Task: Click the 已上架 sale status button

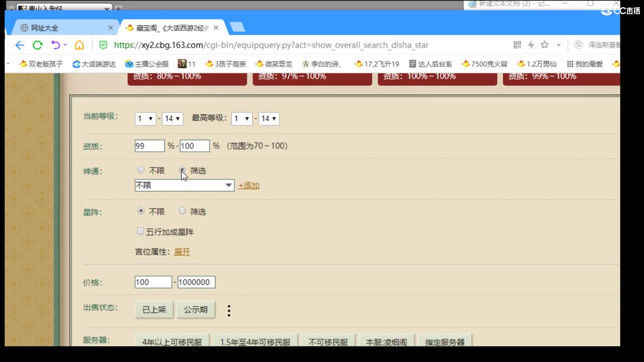Action: click(153, 310)
